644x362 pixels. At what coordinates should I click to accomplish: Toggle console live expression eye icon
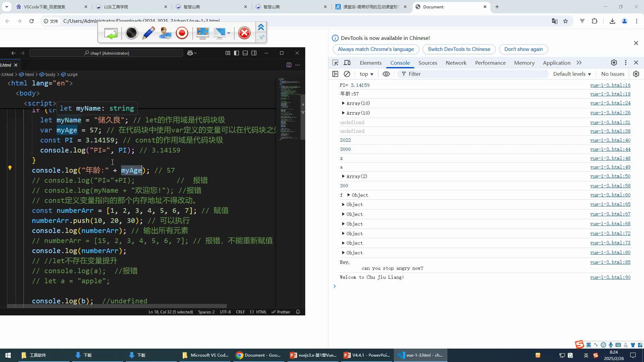point(386,74)
